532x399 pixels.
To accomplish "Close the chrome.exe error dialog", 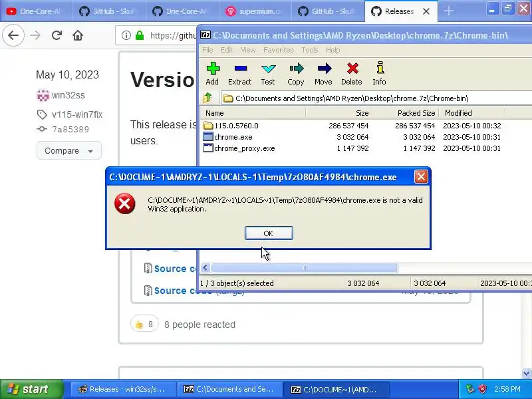I will (x=421, y=177).
